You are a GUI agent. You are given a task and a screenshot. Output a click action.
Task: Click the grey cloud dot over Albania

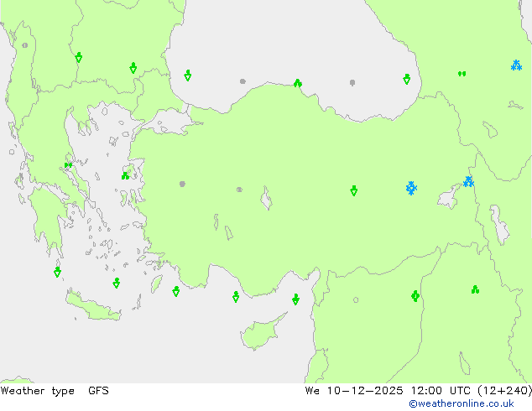click(x=25, y=45)
